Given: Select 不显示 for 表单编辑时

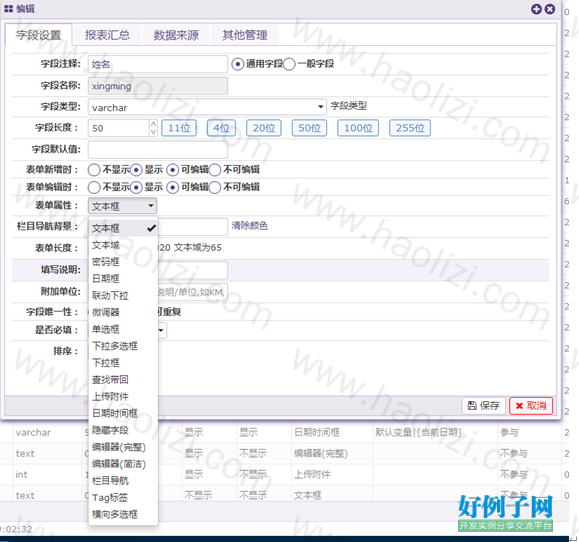Looking at the screenshot, I should pyautogui.click(x=94, y=187).
